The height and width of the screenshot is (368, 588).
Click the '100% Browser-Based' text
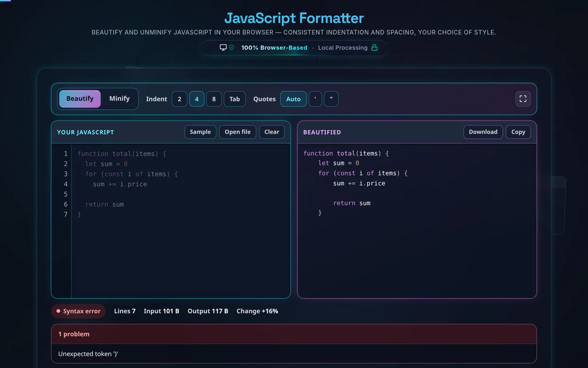274,47
